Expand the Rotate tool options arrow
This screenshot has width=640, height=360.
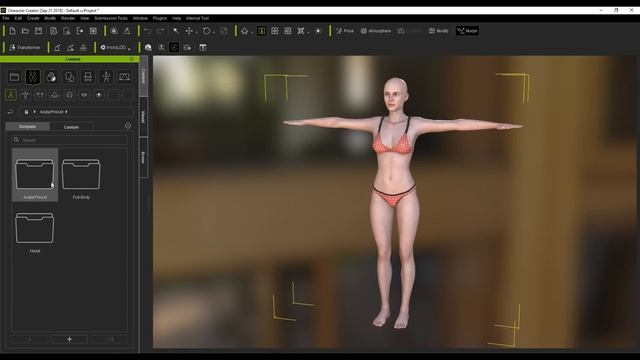[x=214, y=32]
